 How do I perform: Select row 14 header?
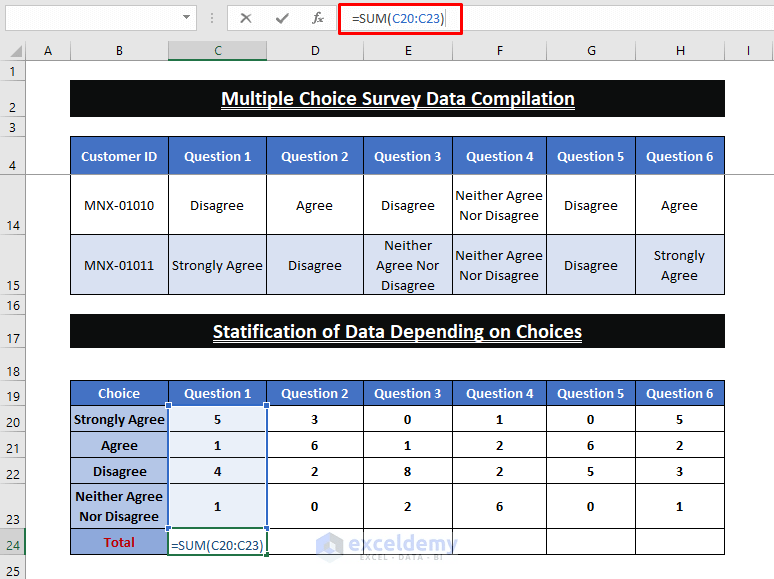[x=13, y=205]
